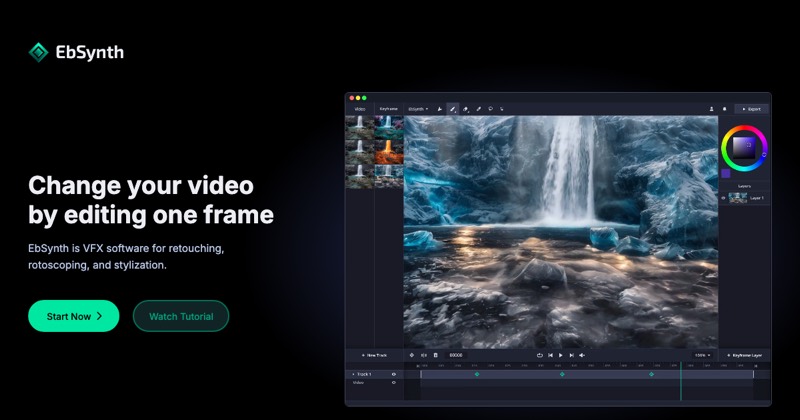Select the Eyedropper tool
This screenshot has width=800, height=420.
tap(479, 109)
